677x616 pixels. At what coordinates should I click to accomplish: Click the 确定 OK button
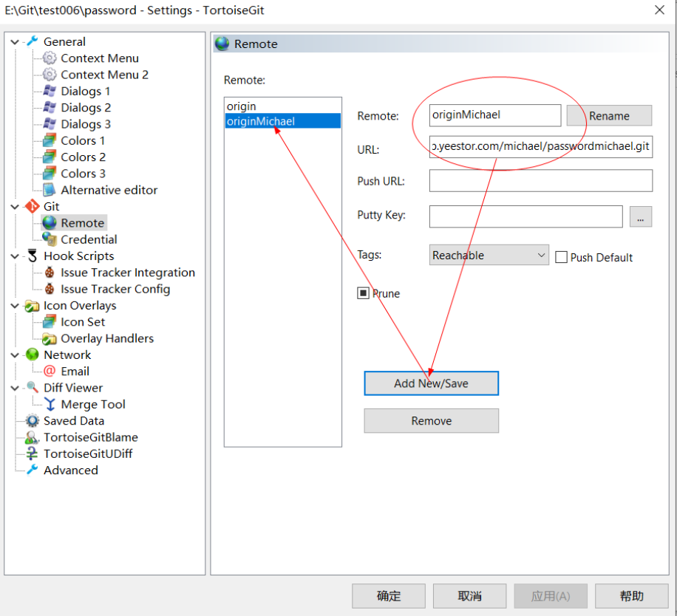point(389,596)
